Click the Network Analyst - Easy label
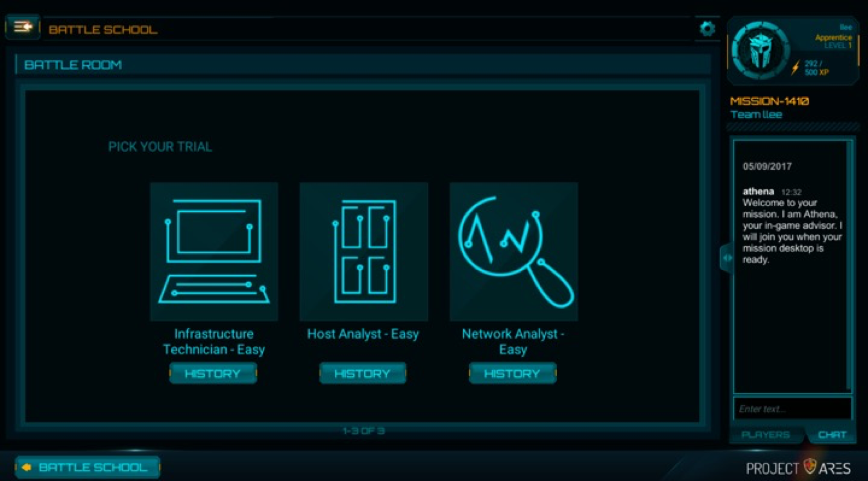868x481 pixels. 513,342
